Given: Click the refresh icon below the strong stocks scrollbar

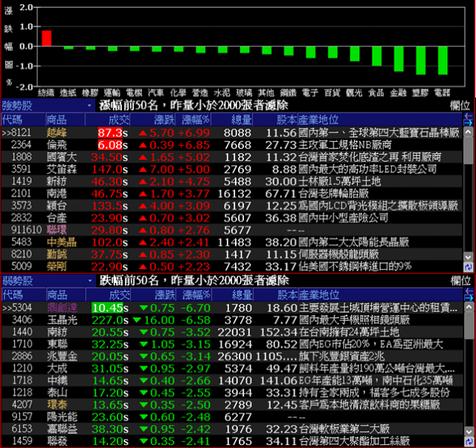Looking at the screenshot, I should (468, 267).
